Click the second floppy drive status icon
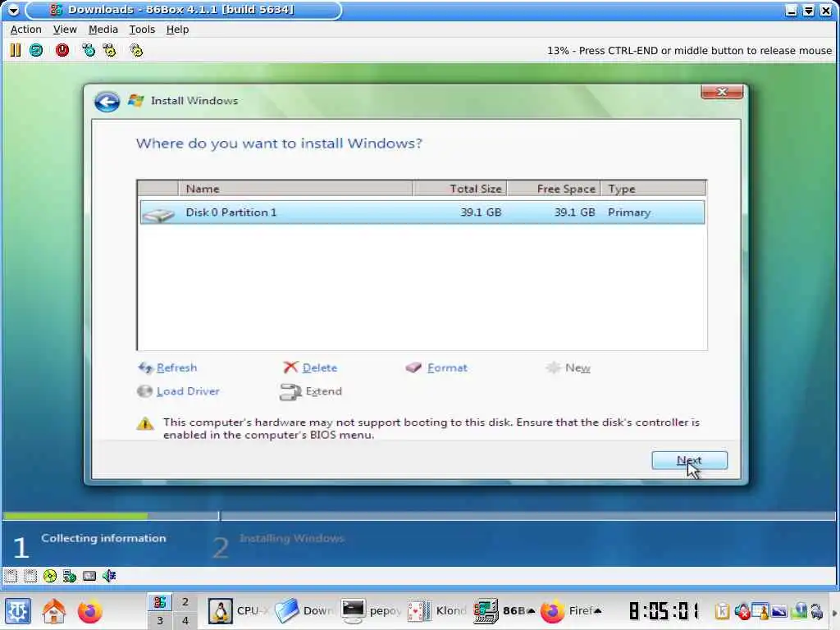This screenshot has width=840, height=630. 30,576
